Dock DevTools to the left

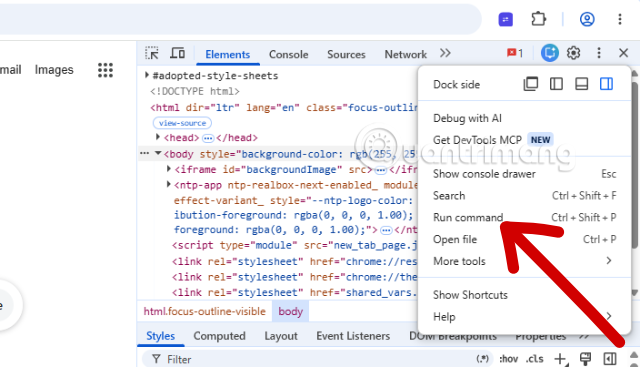pyautogui.click(x=556, y=84)
